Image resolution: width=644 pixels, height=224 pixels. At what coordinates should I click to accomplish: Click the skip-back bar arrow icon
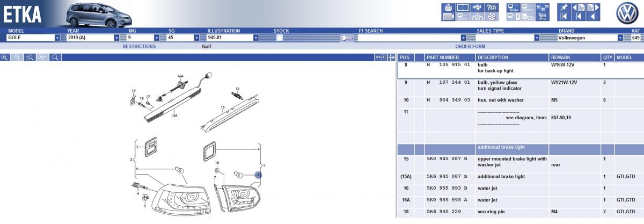click(x=579, y=17)
